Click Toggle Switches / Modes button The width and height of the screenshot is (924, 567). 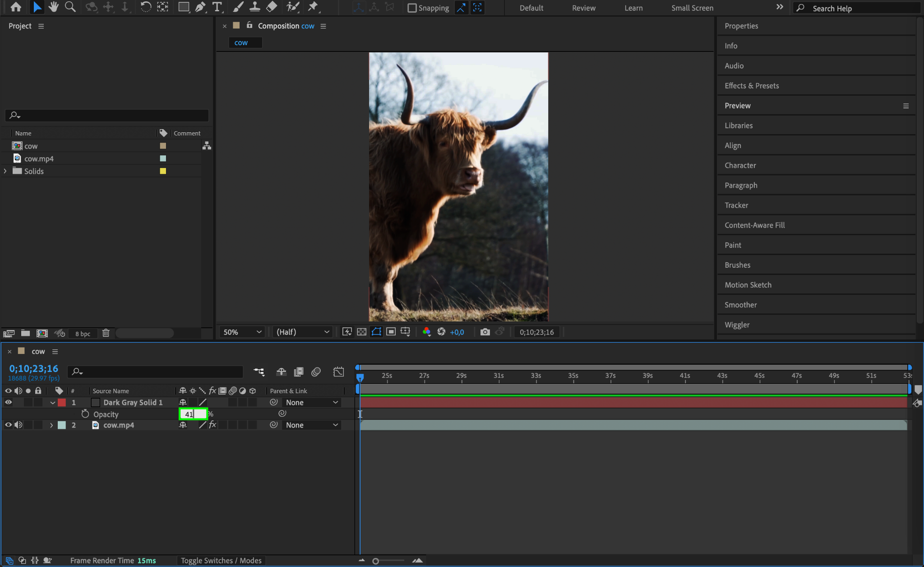(221, 560)
